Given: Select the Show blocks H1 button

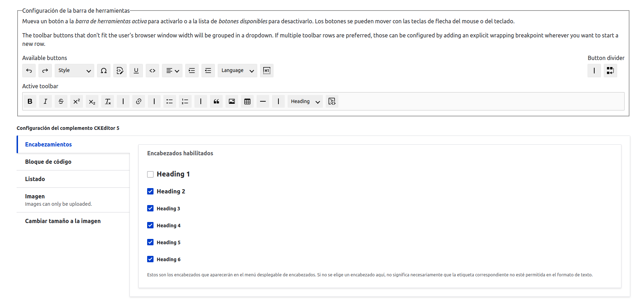Looking at the screenshot, I should [x=267, y=71].
